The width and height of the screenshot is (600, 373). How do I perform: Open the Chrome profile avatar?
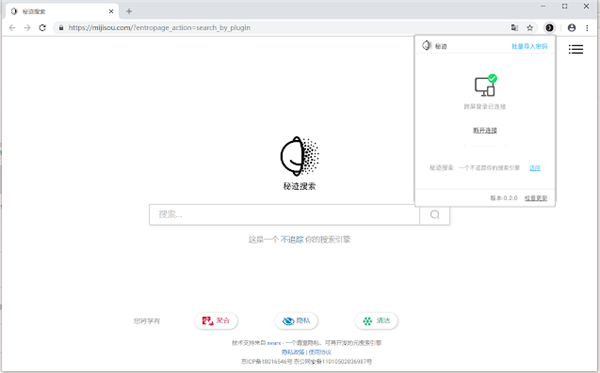coord(572,28)
